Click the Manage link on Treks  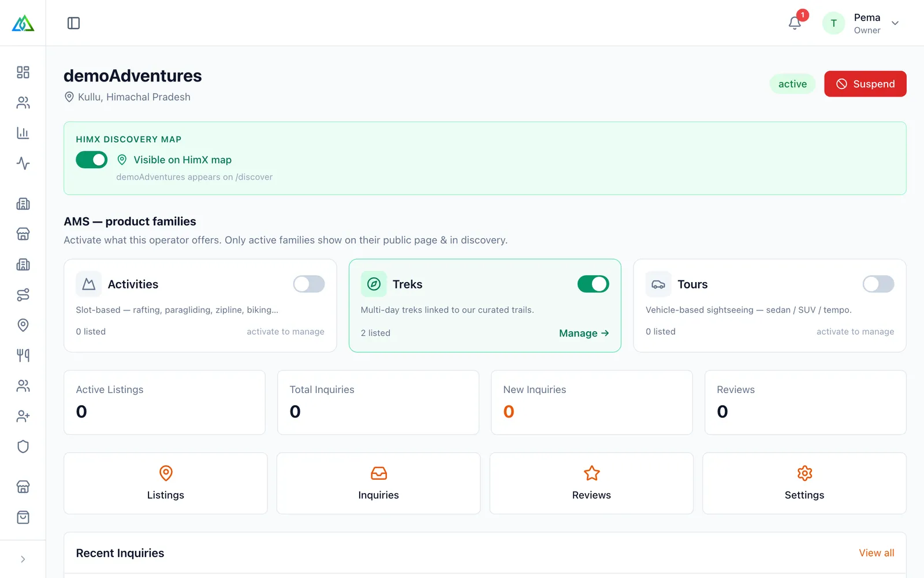[x=584, y=333]
